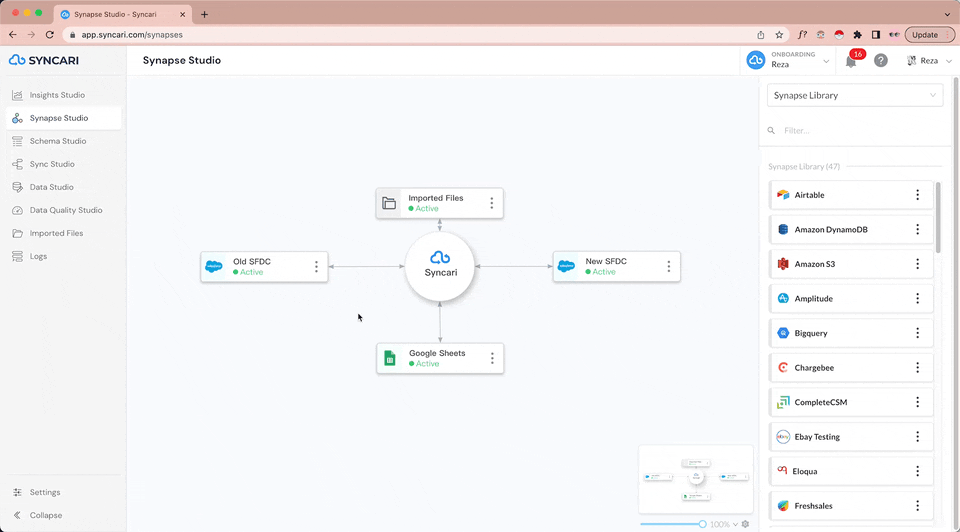Click the Syncari logo
This screenshot has width=960, height=532.
(x=43, y=60)
